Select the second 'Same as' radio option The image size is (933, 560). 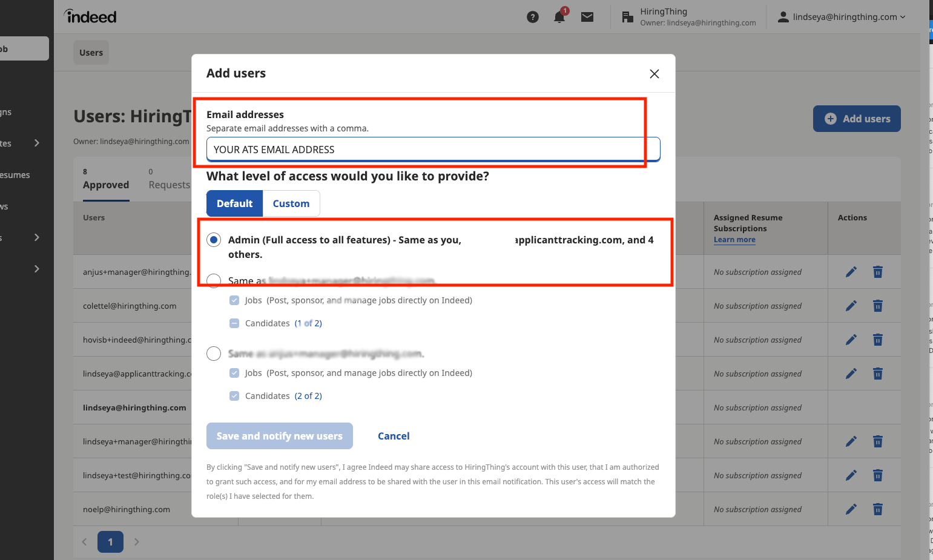[214, 281]
